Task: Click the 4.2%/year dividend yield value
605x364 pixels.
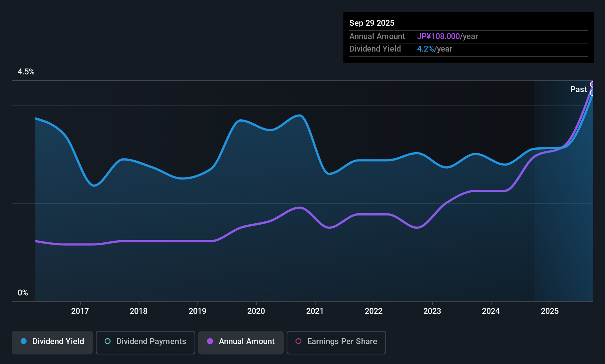Action: point(426,49)
